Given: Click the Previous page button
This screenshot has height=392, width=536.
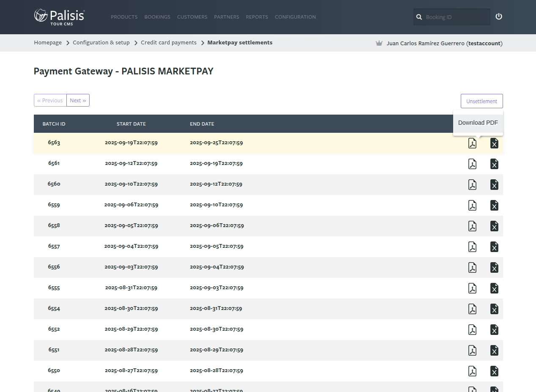Looking at the screenshot, I should click(x=50, y=100).
